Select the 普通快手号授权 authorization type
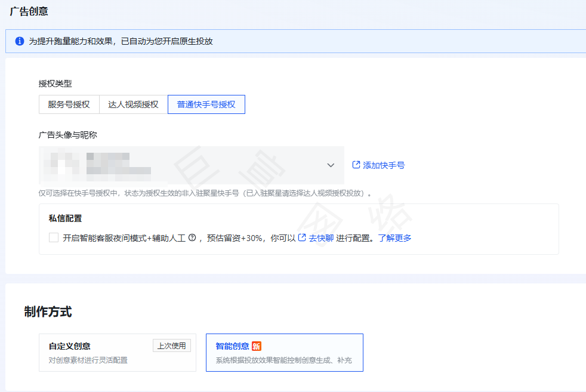 pyautogui.click(x=206, y=104)
